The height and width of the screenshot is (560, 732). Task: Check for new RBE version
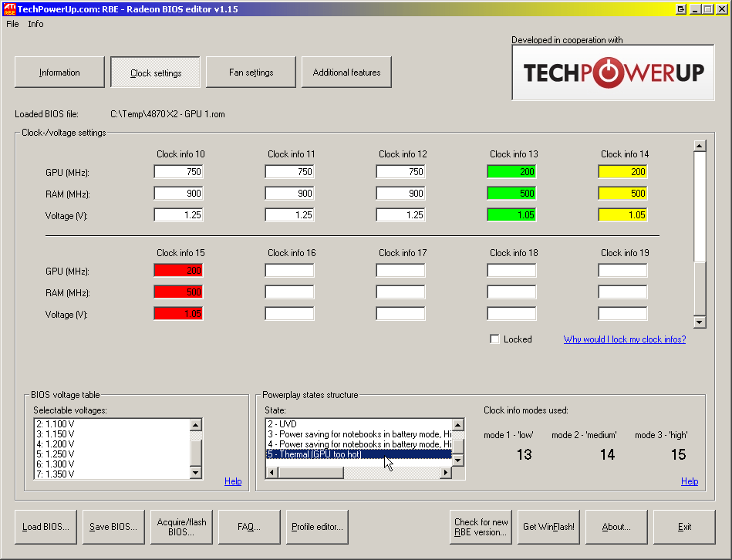[481, 526]
